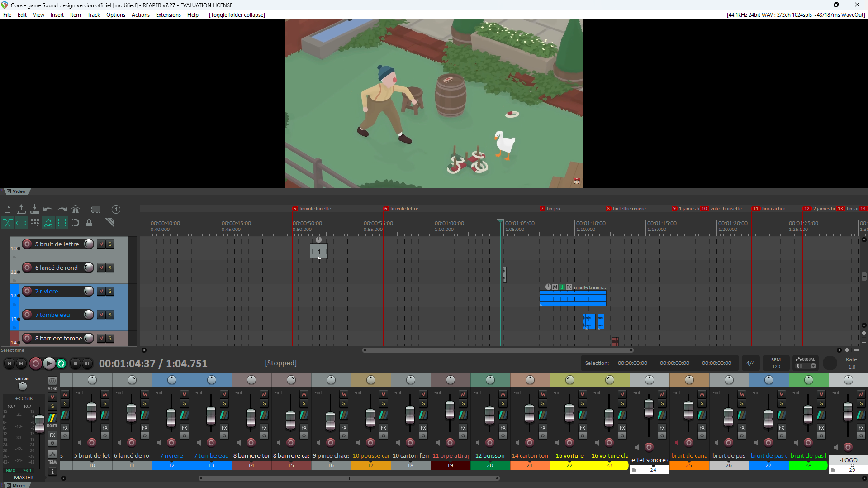
Task: Open the Extensions menu
Action: tap(168, 15)
